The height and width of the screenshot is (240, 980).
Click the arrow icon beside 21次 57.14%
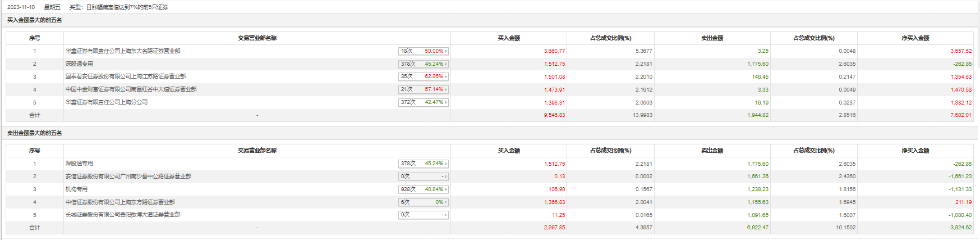446,89
